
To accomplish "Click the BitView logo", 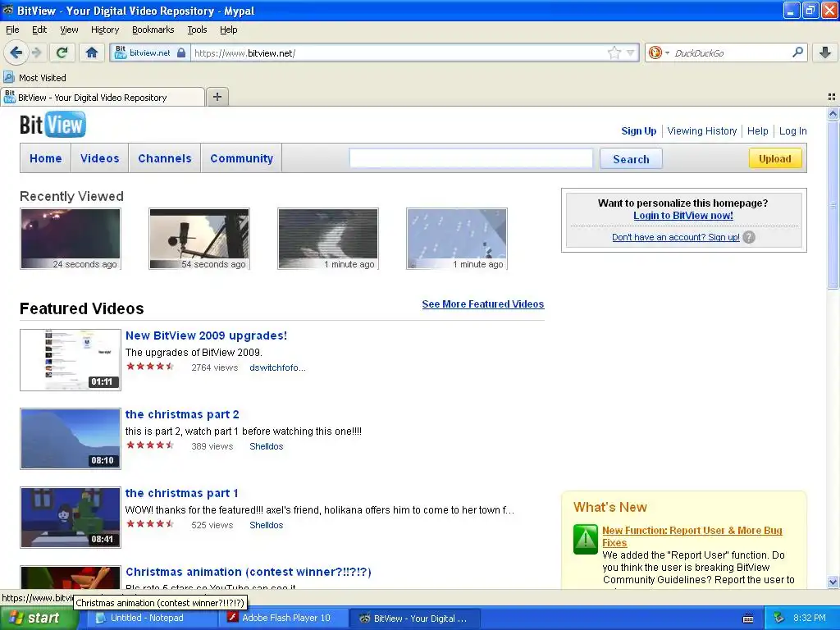I will pyautogui.click(x=52, y=125).
